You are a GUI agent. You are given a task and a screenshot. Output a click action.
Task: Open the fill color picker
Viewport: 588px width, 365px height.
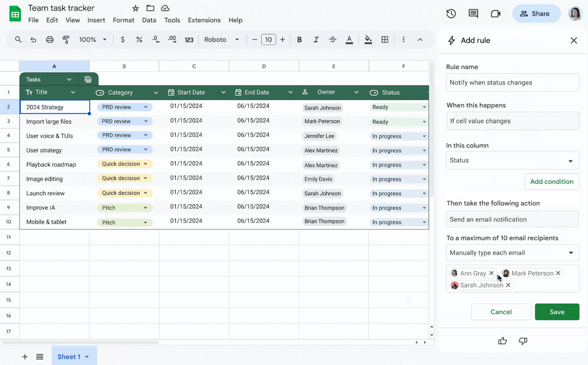point(368,40)
